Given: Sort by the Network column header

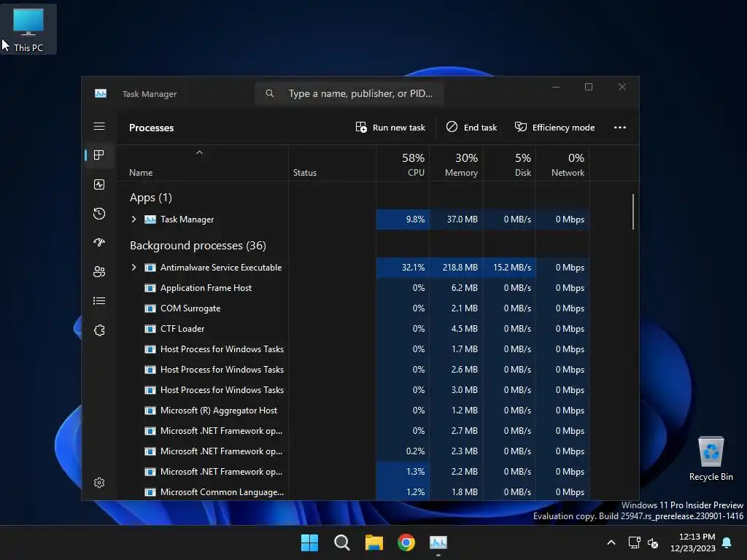Looking at the screenshot, I should click(562, 164).
